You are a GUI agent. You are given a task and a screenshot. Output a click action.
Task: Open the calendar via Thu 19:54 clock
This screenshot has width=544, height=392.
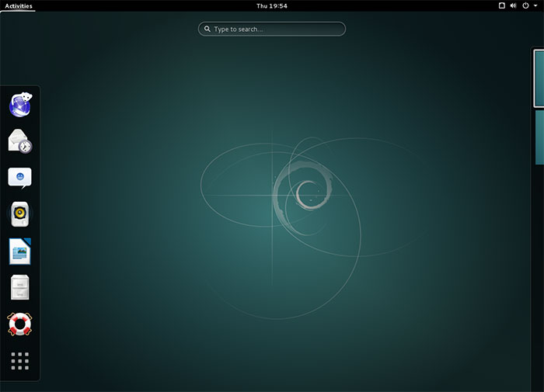coord(271,5)
